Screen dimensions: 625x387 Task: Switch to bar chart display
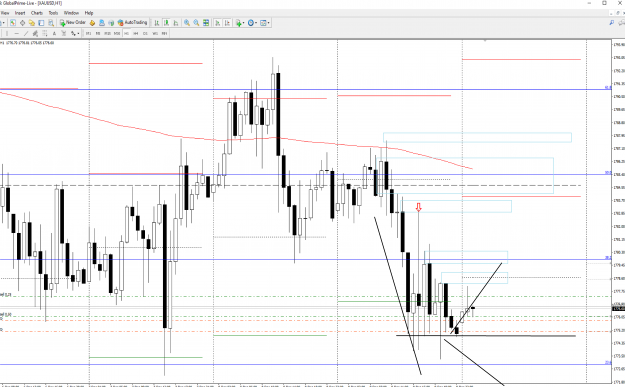(157, 23)
